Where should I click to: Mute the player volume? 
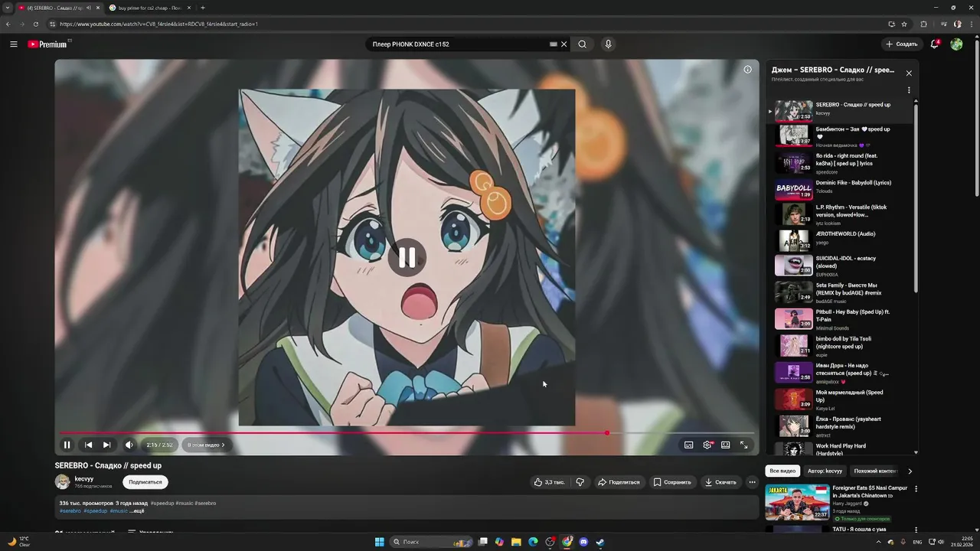pos(129,445)
